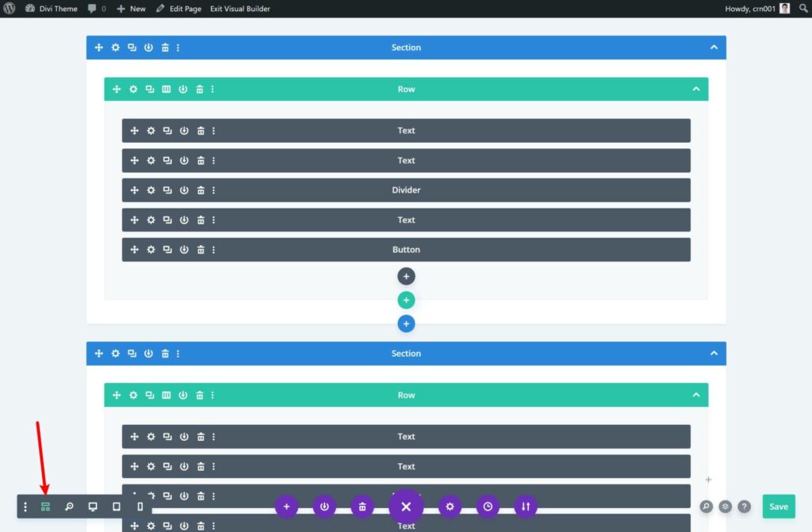Open the Button module settings gear

coord(151,250)
